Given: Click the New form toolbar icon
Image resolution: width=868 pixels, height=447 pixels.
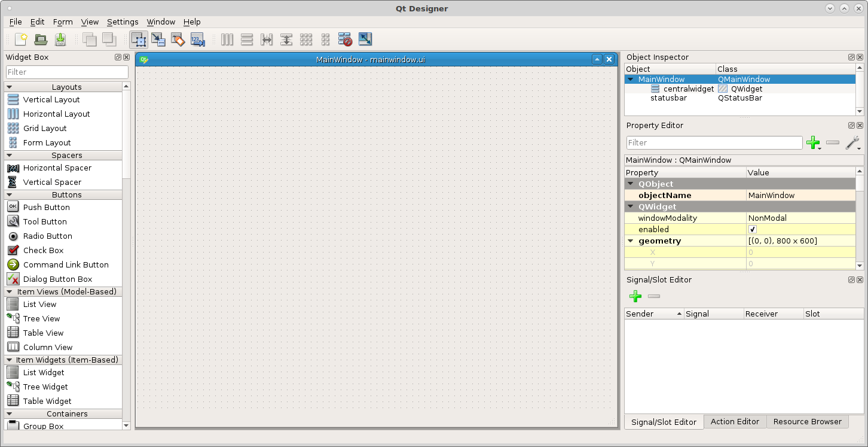Looking at the screenshot, I should 21,39.
